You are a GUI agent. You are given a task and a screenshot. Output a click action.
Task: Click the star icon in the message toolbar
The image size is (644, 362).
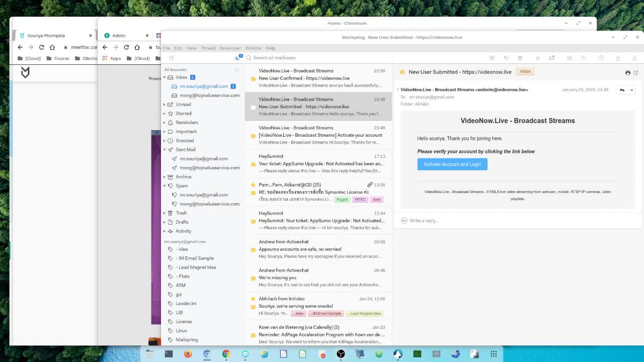(x=537, y=58)
